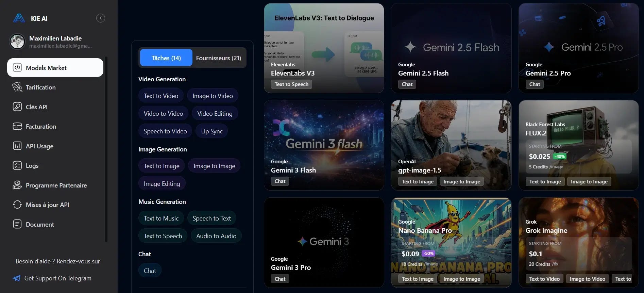Click the Document page icon
The image size is (644, 293).
click(x=17, y=224)
